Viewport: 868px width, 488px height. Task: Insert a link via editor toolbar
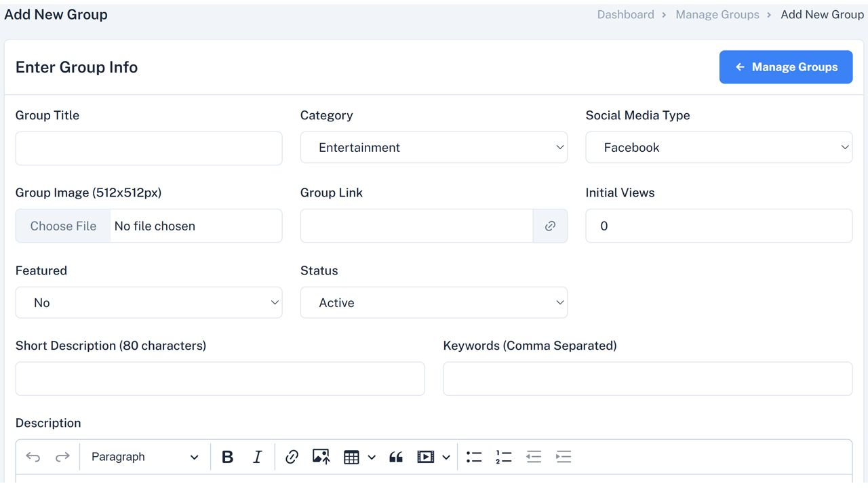click(292, 457)
